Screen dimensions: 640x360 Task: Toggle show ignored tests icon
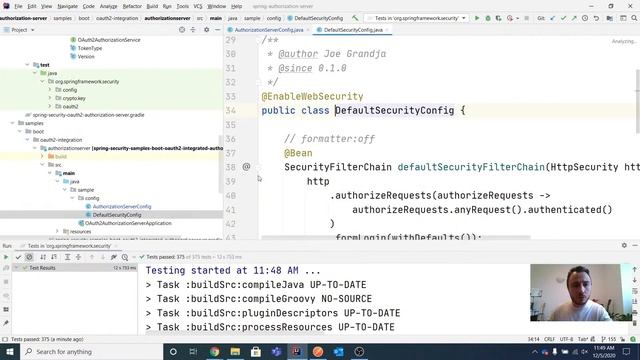[29, 257]
